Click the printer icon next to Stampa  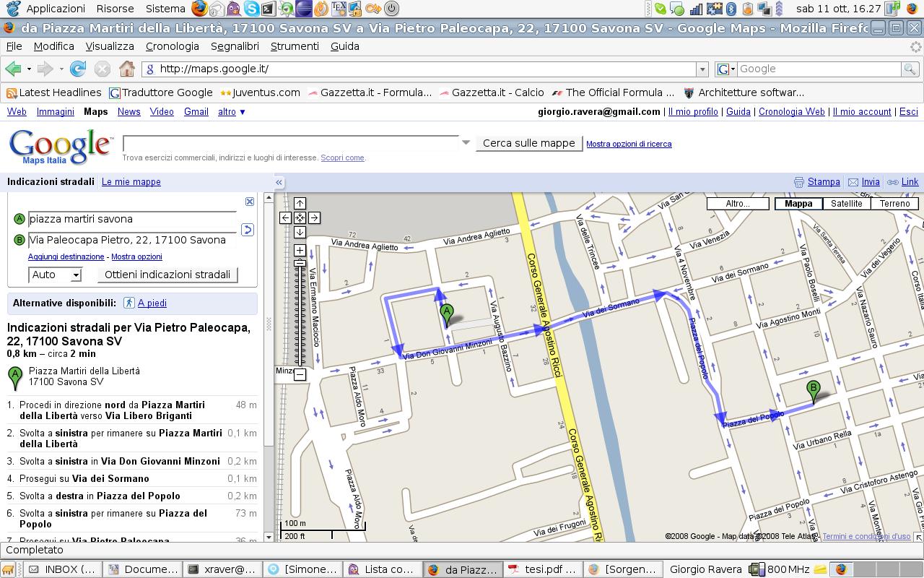click(798, 182)
